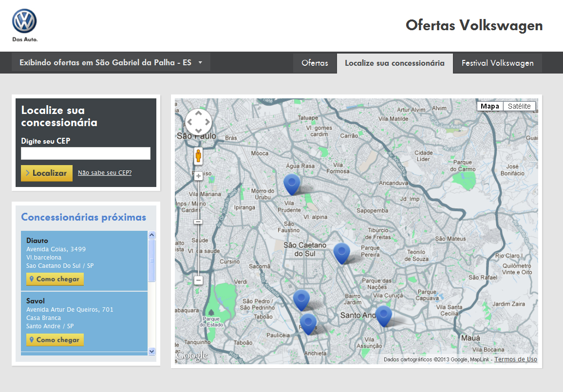Click the dealer list scroll-down arrow
The width and height of the screenshot is (563, 392).
coord(151,351)
